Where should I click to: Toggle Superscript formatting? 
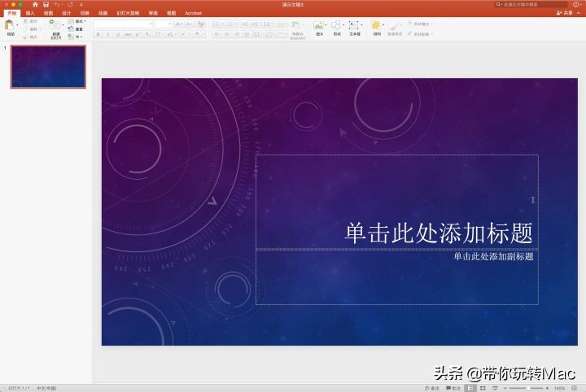point(138,35)
